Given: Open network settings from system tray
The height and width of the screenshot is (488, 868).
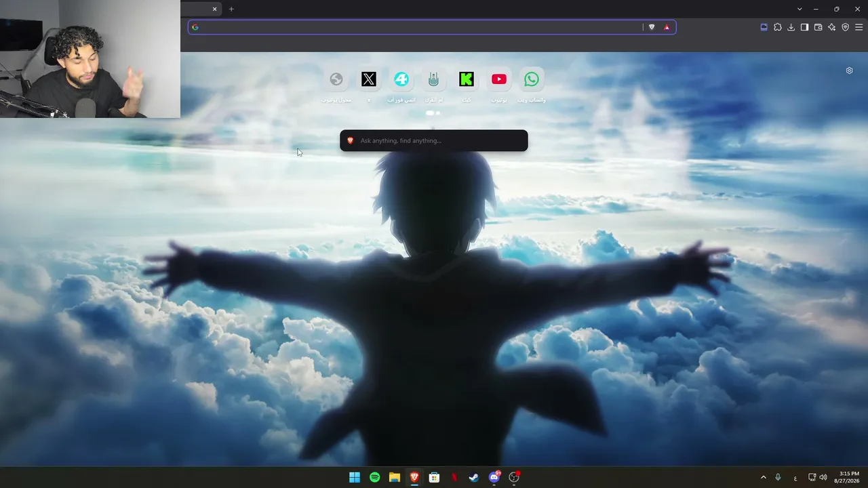Looking at the screenshot, I should [812, 477].
